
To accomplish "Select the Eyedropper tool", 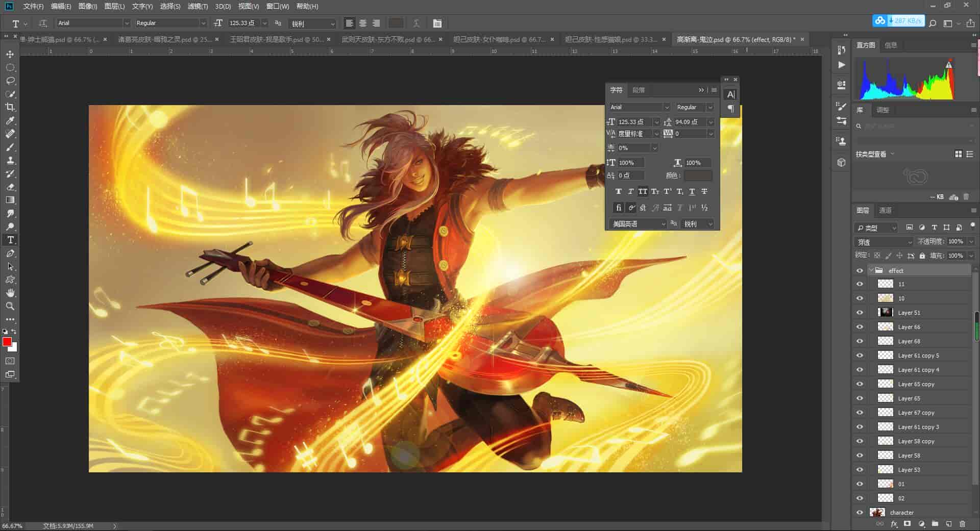I will [x=10, y=120].
